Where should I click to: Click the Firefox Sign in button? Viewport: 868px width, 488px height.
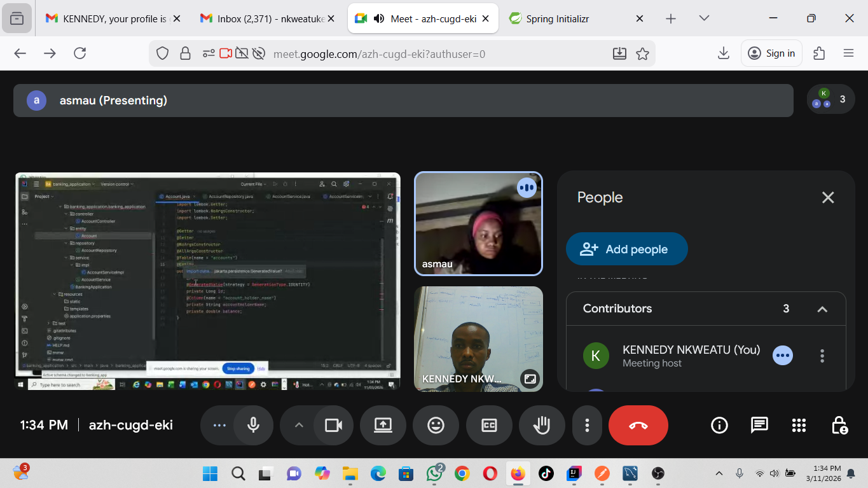tap(771, 53)
